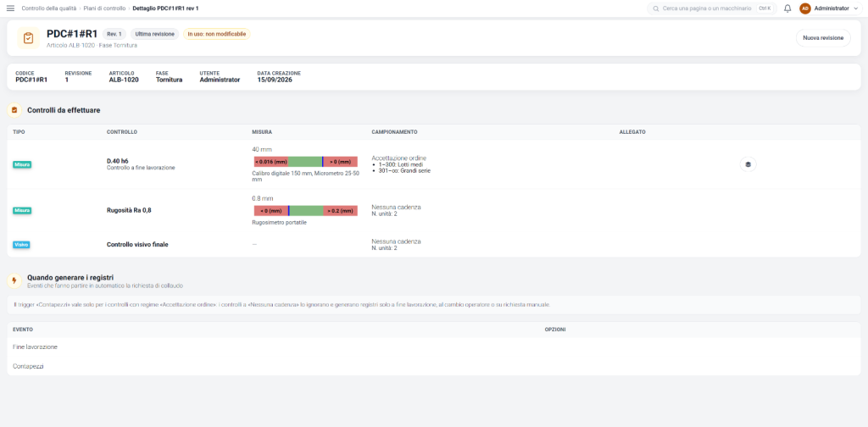Click the Ctrl K shortcut badge
Image resolution: width=868 pixels, height=427 pixels.
point(765,8)
